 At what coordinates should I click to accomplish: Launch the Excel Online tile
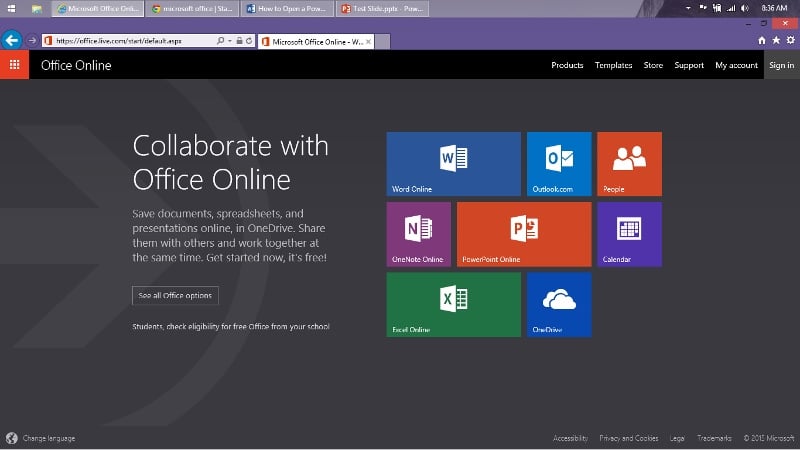(x=454, y=305)
